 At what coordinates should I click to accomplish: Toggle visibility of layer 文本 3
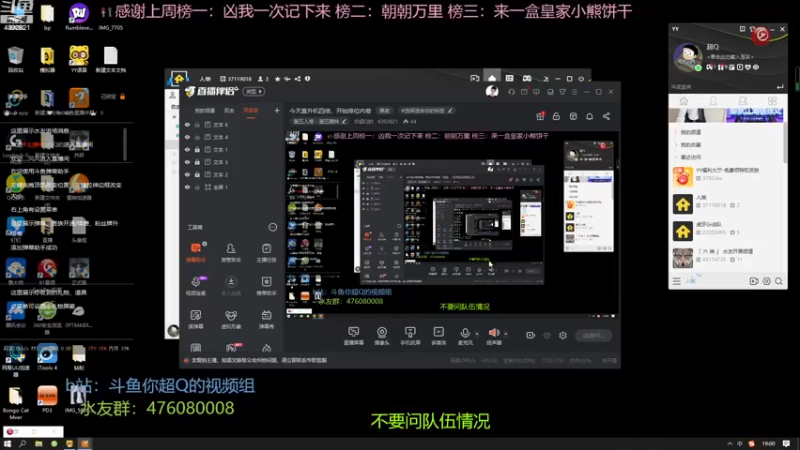187,162
